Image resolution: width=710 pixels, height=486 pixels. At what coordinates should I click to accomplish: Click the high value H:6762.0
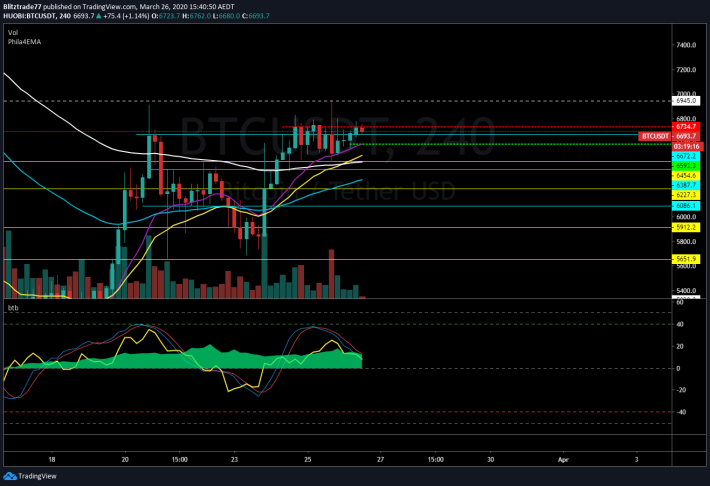(x=197, y=16)
